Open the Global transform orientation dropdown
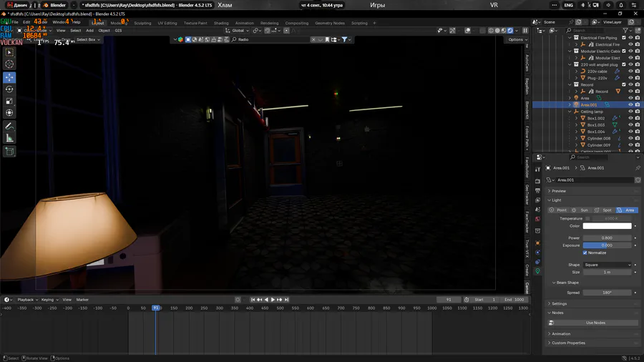 click(x=238, y=30)
